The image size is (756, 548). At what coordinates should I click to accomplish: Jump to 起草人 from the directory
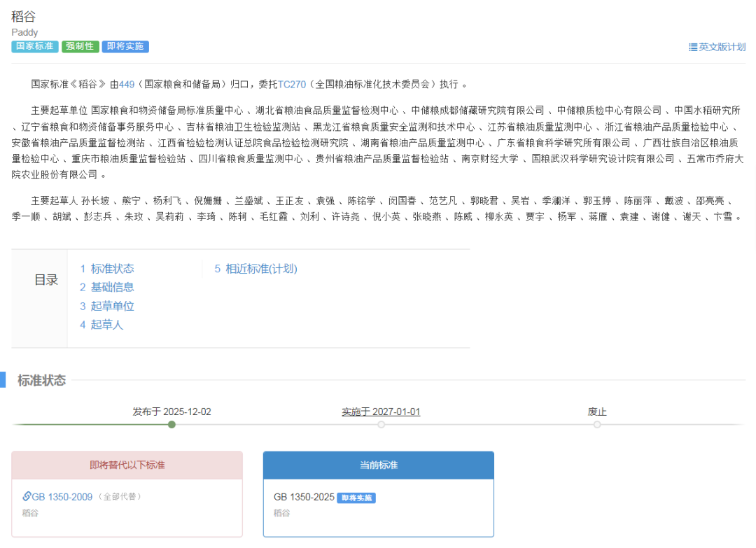(x=106, y=325)
